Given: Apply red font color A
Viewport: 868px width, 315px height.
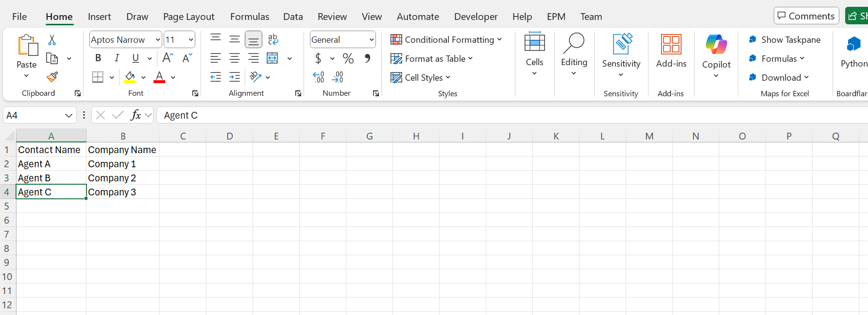Looking at the screenshot, I should 159,77.
